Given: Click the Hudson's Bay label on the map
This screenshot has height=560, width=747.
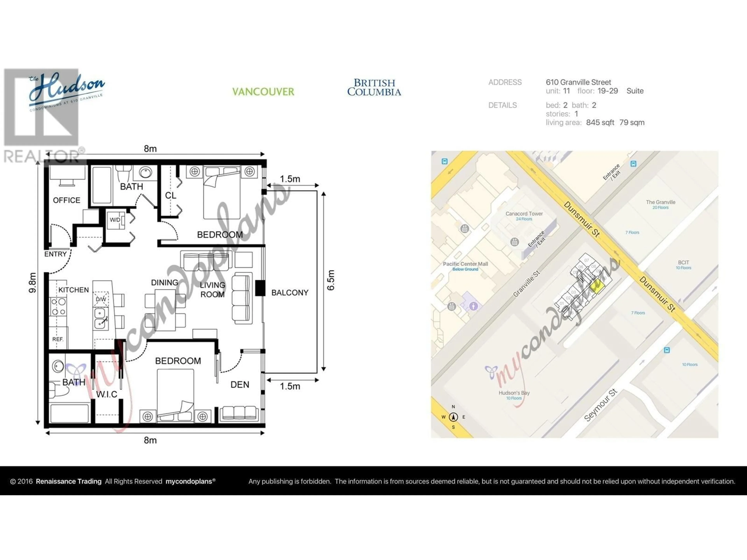Looking at the screenshot, I should pyautogui.click(x=514, y=393).
